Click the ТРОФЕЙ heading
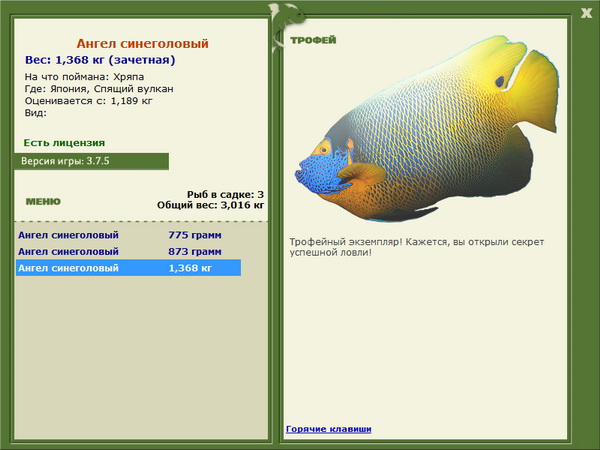 pyautogui.click(x=313, y=40)
